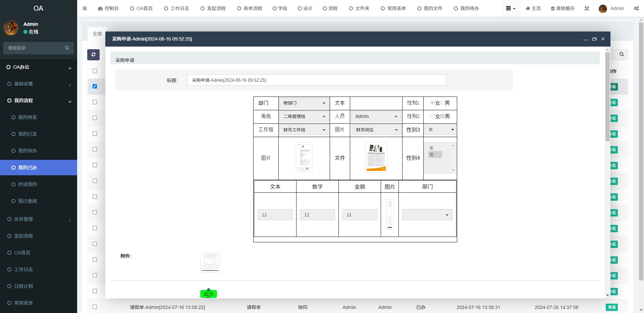Viewport: 644px width, 313px height.
Task: Open the 人员 dropdown showing Admin
Action: coord(376,116)
